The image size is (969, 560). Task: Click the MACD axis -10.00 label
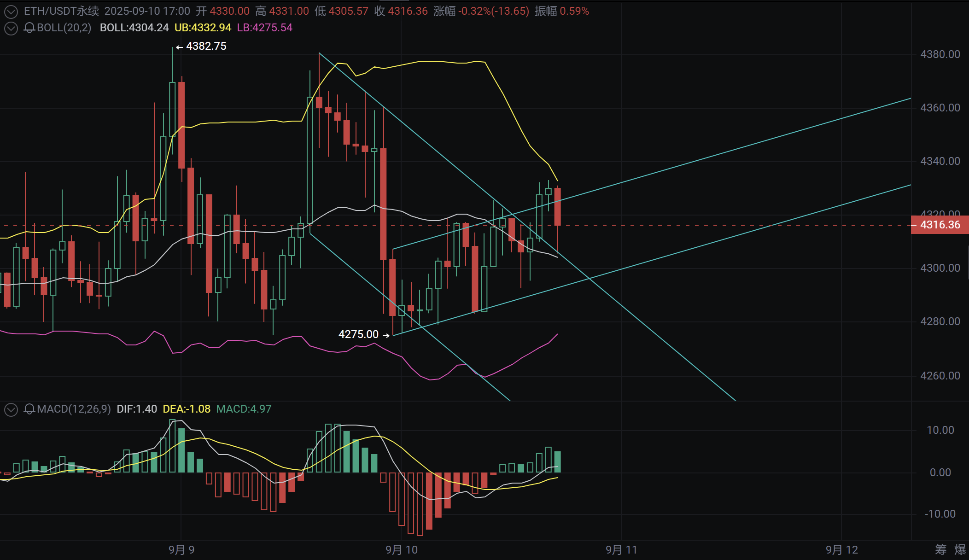940,514
